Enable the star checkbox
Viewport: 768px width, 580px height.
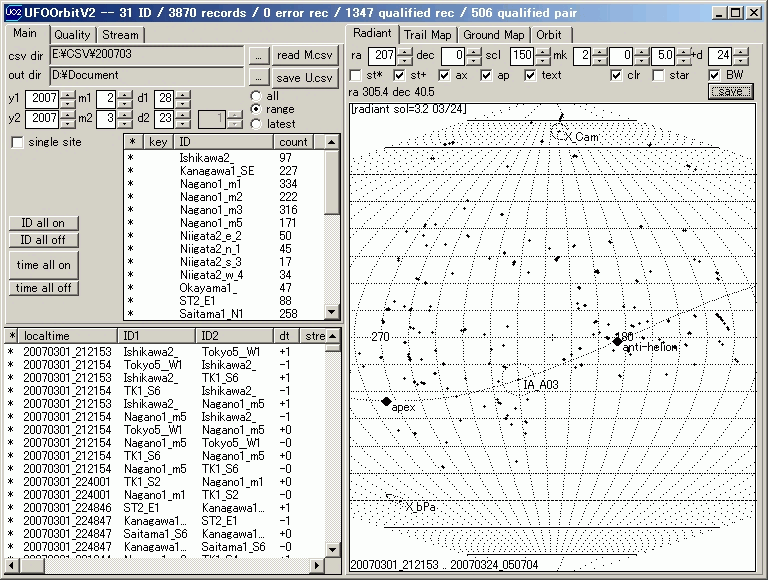[x=658, y=75]
